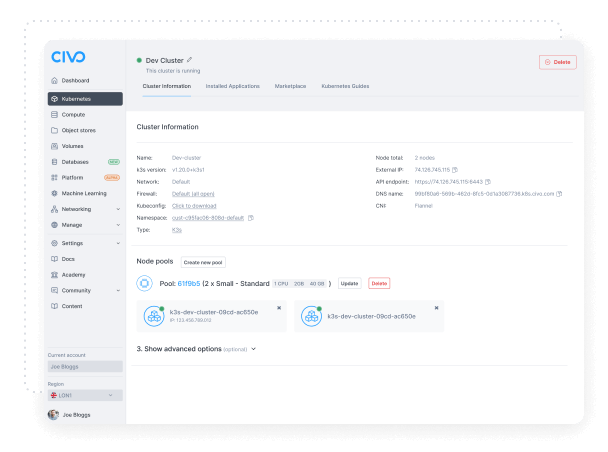This screenshot has width=608, height=452.
Task: Expand Show advanced options section
Action: click(x=196, y=349)
